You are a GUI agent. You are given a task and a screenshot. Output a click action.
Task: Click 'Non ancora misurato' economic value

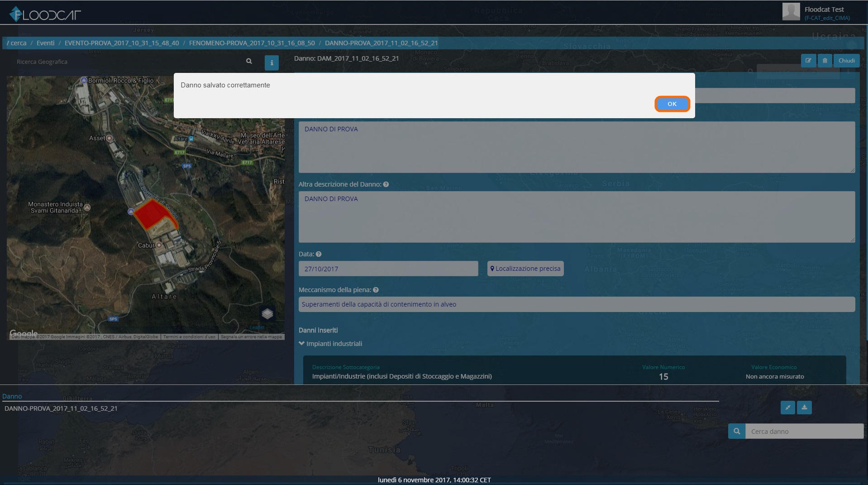775,377
